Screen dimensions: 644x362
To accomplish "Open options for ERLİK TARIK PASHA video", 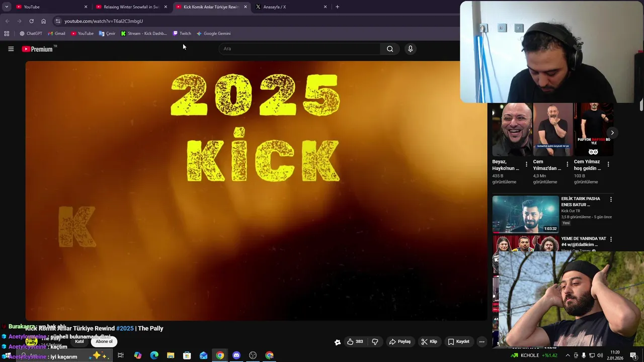I will pyautogui.click(x=611, y=200).
